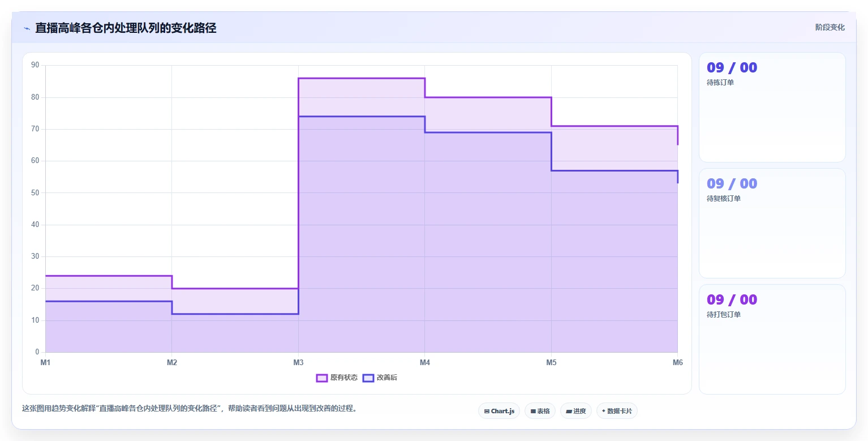The height and width of the screenshot is (441, 868).
Task: Click the M2 x-axis label
Action: click(x=172, y=363)
